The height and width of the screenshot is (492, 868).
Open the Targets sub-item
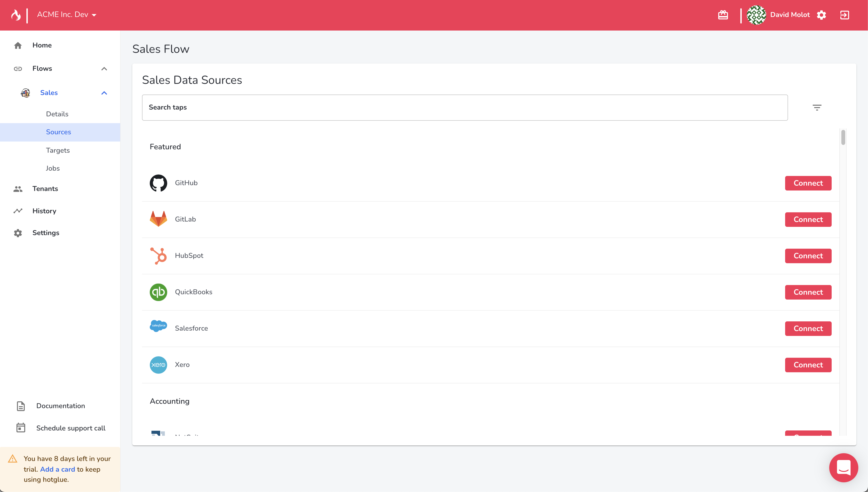58,150
